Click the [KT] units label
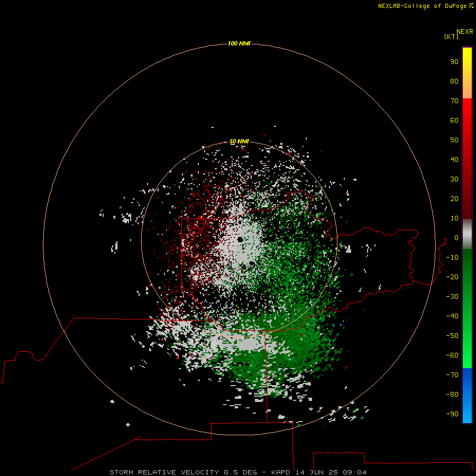 pos(451,36)
